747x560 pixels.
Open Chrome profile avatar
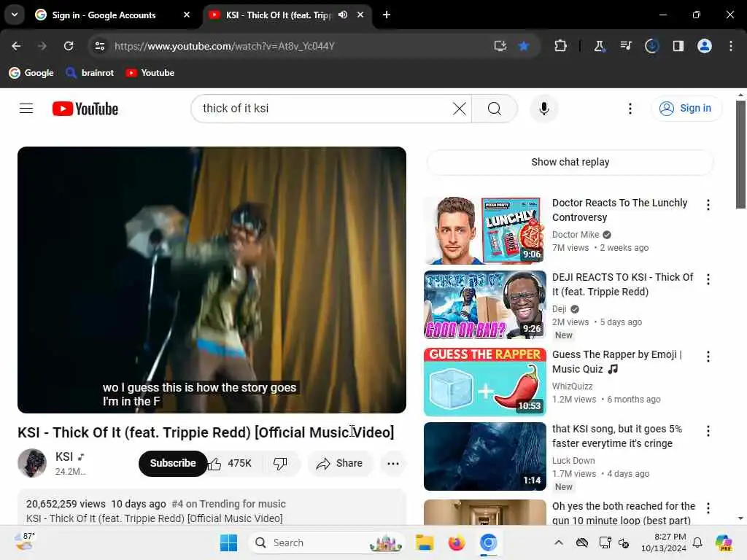point(705,46)
